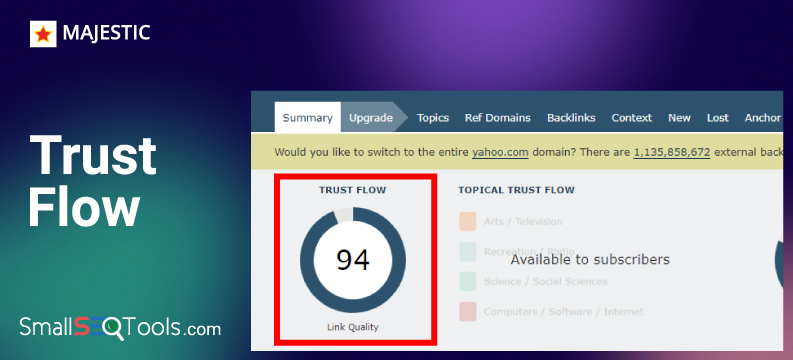Screen dimensions: 793x360
Task: Go to the Backlinks tab
Action: click(571, 118)
